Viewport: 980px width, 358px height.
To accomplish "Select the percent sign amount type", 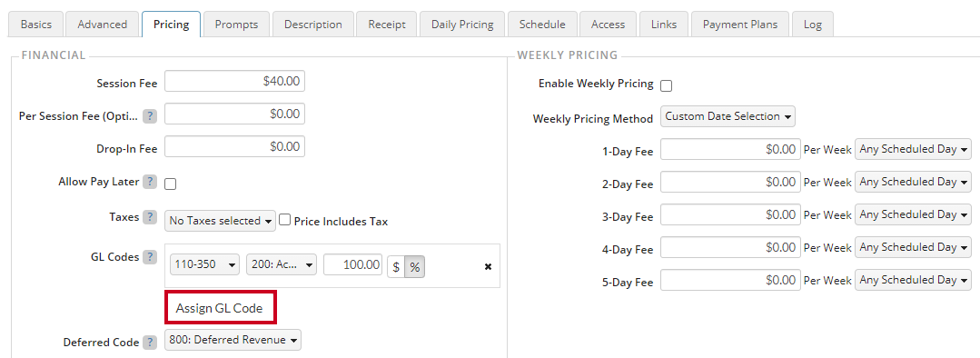I will [x=414, y=267].
